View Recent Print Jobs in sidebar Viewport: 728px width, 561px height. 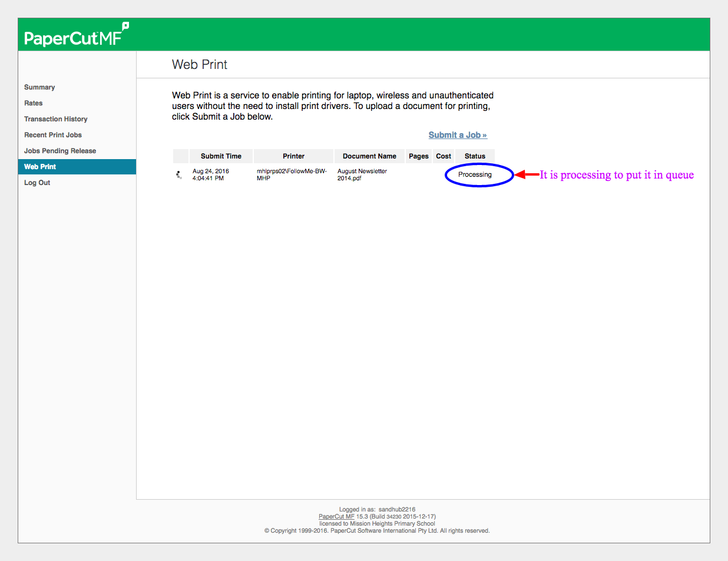[x=53, y=135]
